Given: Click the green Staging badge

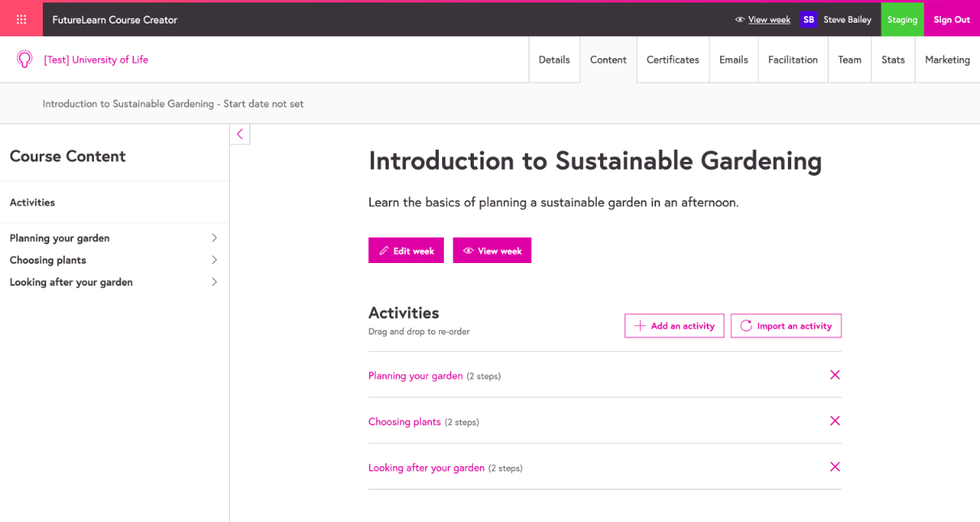Looking at the screenshot, I should [902, 19].
